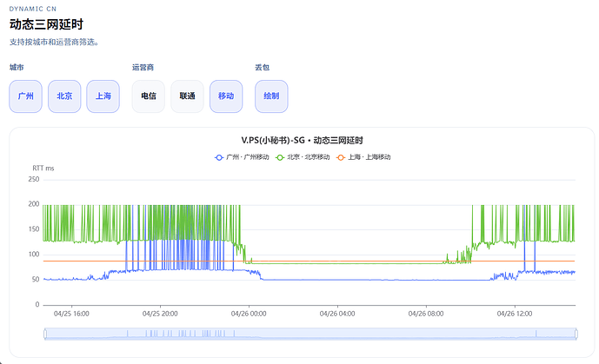Toggle the 移动 carrier filter
The width and height of the screenshot is (599, 364).
(x=226, y=96)
